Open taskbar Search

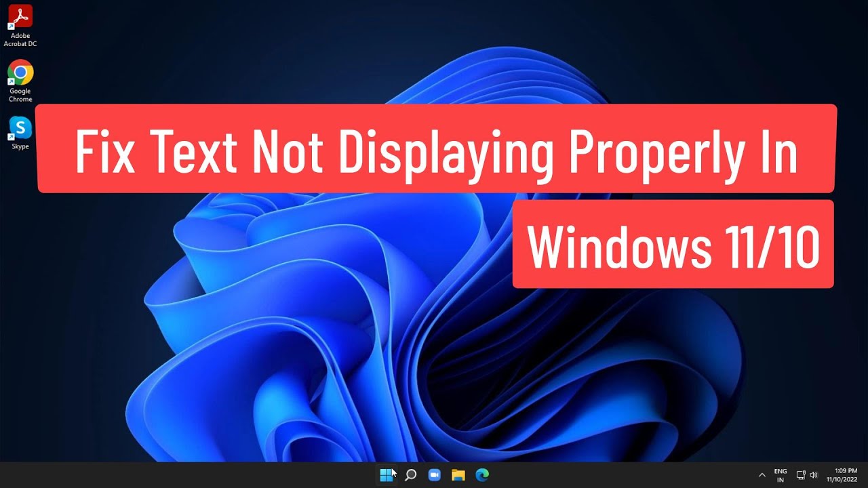[410, 475]
